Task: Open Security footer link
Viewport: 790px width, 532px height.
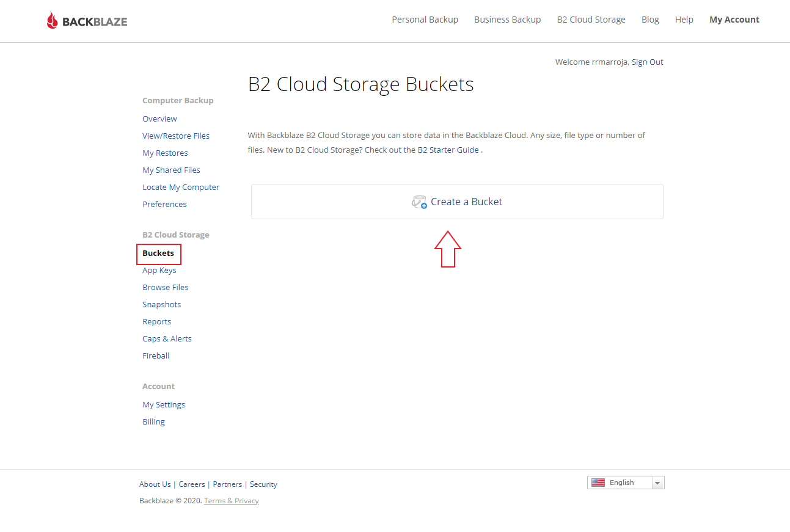Action: (x=263, y=484)
